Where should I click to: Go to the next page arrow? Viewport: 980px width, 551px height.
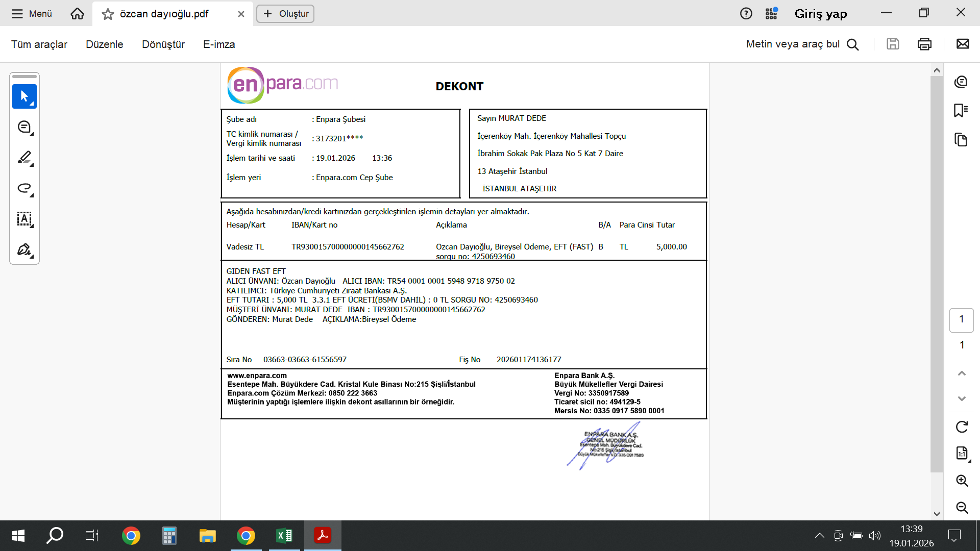[962, 398]
